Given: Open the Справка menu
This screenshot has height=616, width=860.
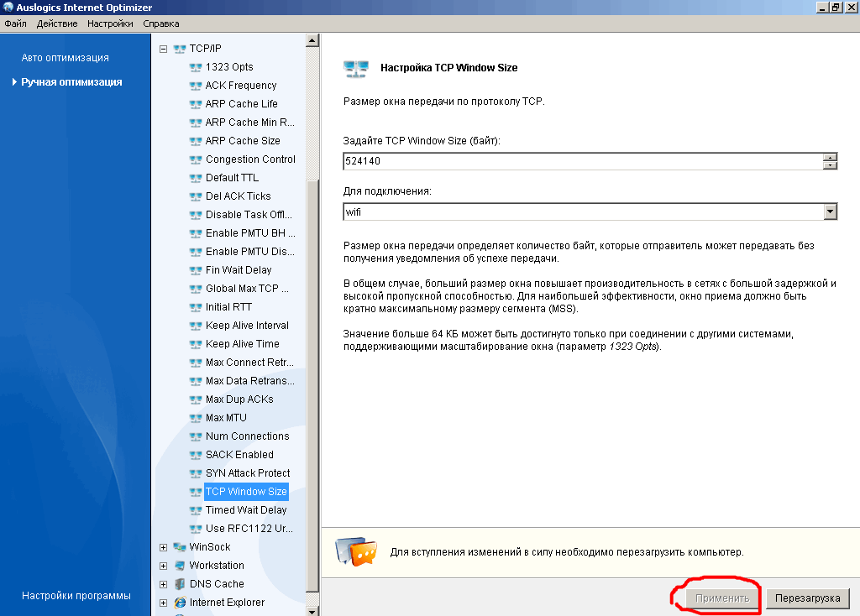Looking at the screenshot, I should pyautogui.click(x=161, y=23).
